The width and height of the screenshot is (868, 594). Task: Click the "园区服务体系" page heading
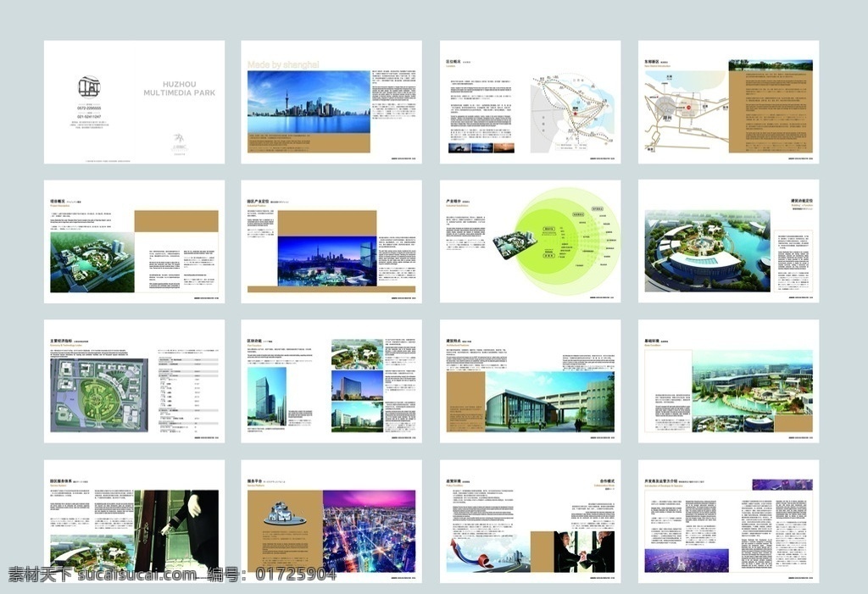[61, 481]
